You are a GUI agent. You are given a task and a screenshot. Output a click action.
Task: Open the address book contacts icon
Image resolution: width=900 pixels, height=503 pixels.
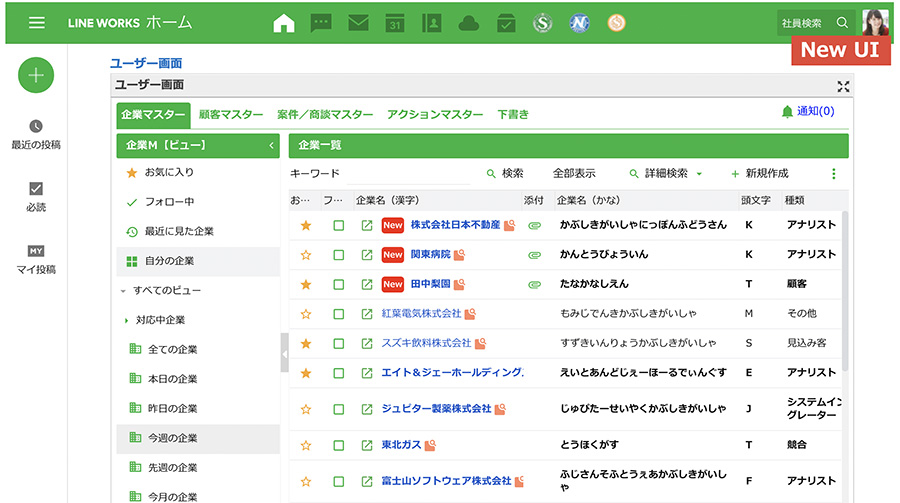(x=431, y=22)
